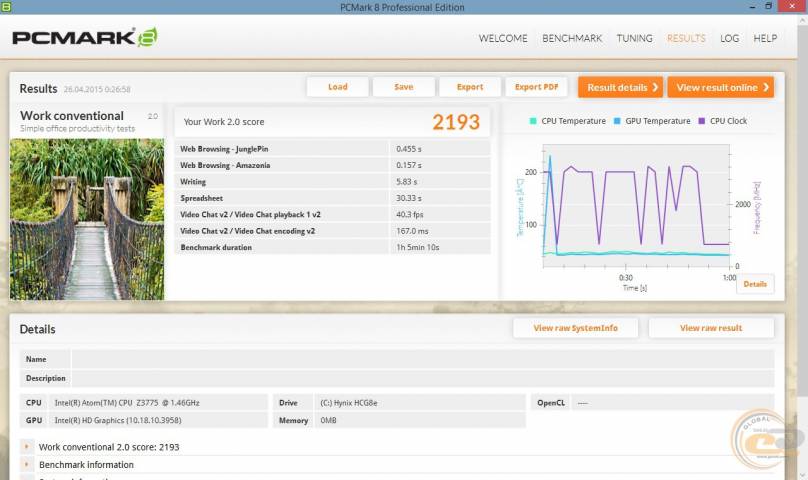View result online
The height and width of the screenshot is (480, 808).
(721, 87)
